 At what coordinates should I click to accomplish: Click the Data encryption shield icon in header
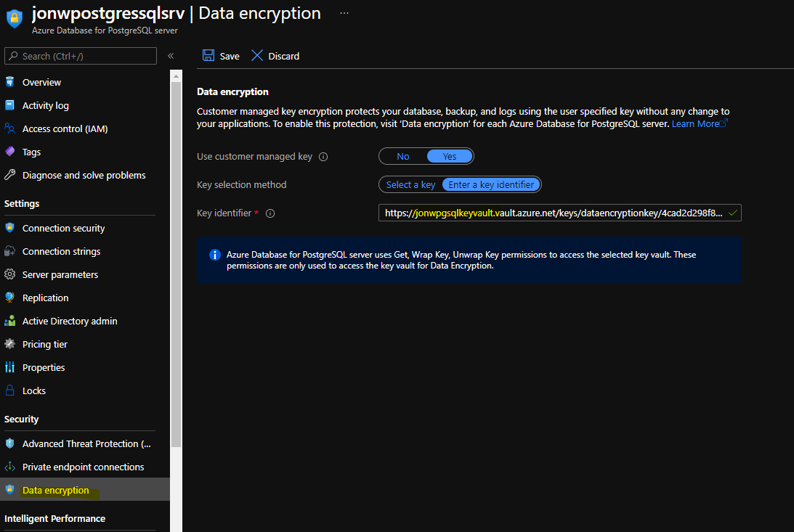15,19
